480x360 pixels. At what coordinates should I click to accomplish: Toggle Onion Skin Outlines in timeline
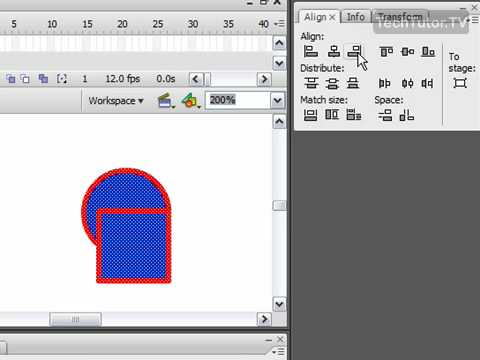(x=25, y=79)
